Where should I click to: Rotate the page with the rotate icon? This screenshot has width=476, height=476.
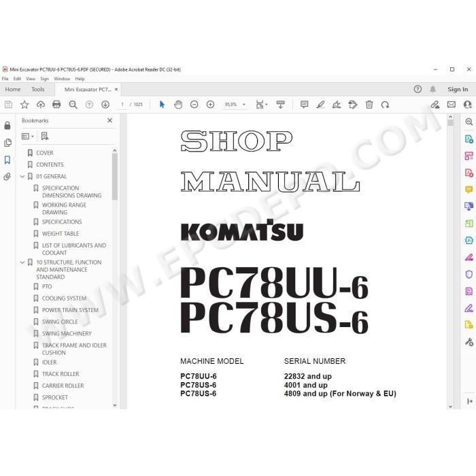pyautogui.click(x=385, y=105)
